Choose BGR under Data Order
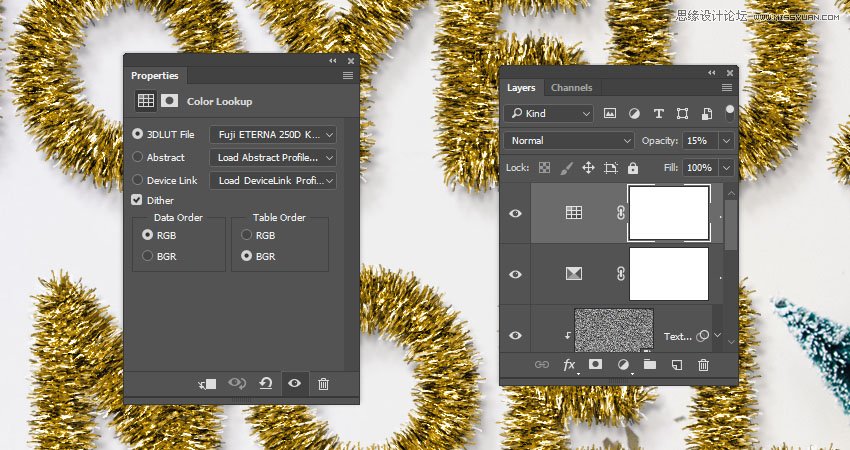This screenshot has height=450, width=850. [148, 256]
